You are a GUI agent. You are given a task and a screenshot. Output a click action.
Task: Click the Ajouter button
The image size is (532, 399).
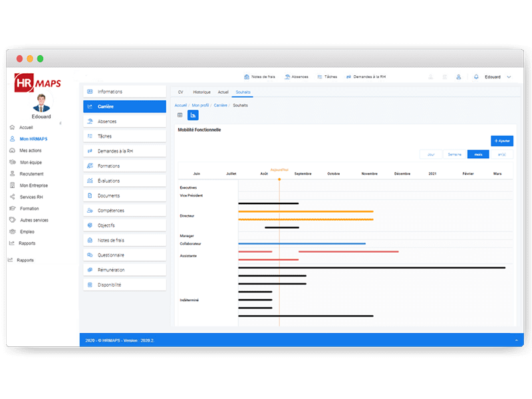501,141
